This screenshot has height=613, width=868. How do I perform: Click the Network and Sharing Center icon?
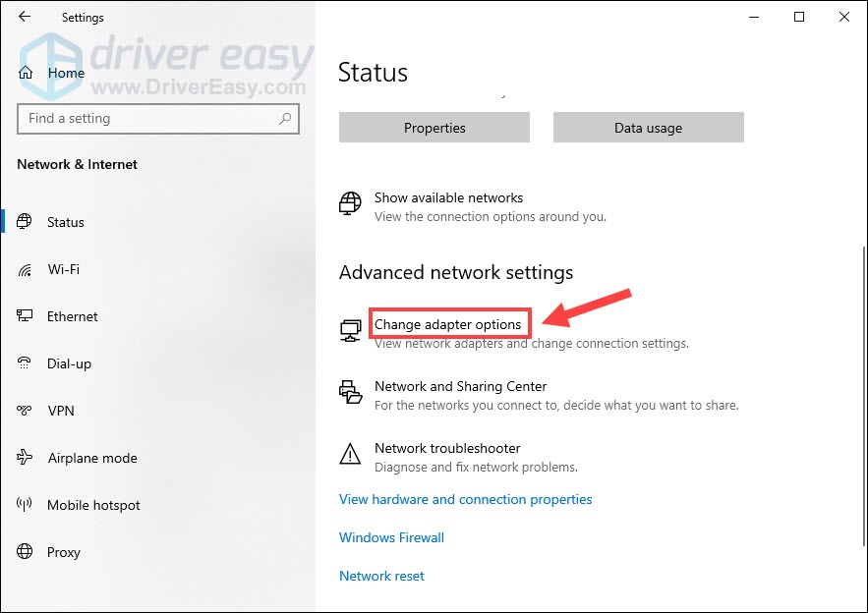[350, 392]
